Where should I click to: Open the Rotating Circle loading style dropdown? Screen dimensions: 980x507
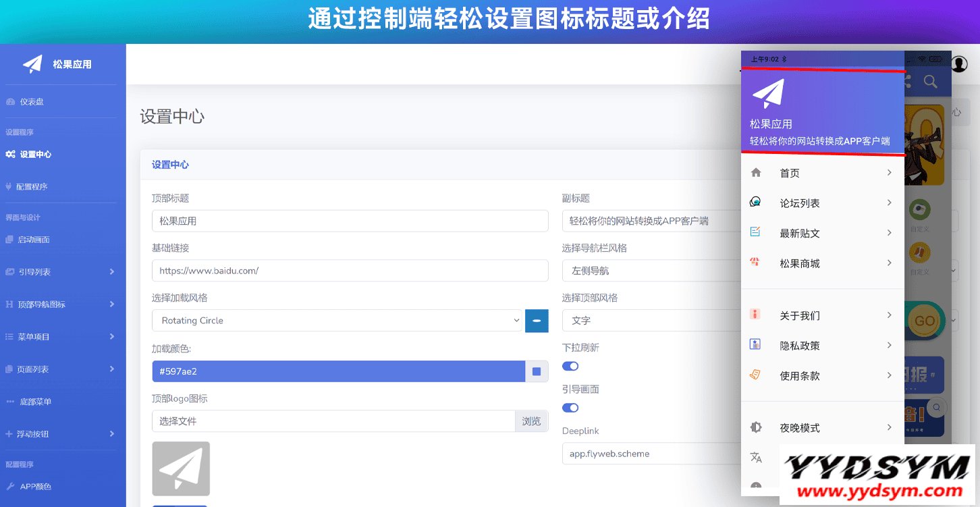click(x=337, y=321)
